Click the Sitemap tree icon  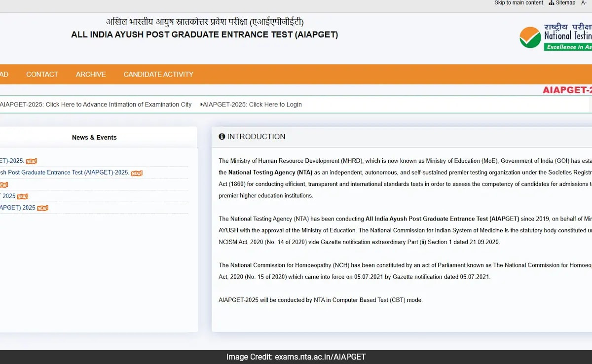551,3
